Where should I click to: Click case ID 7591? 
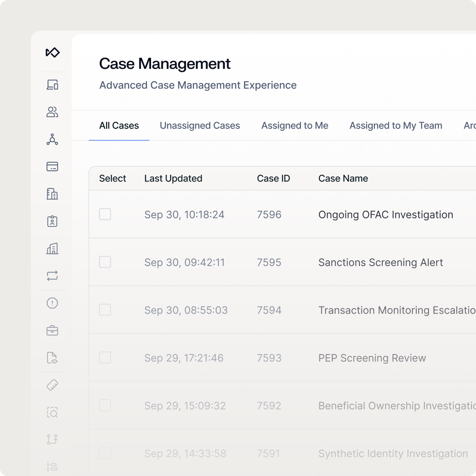point(268,454)
